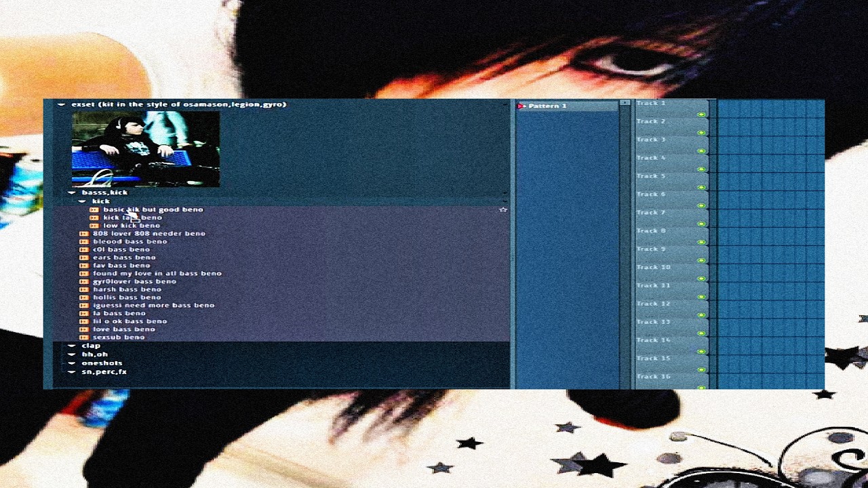This screenshot has height=488, width=868.
Task: Click sample icon of "sexsub beno"
Action: click(x=84, y=337)
